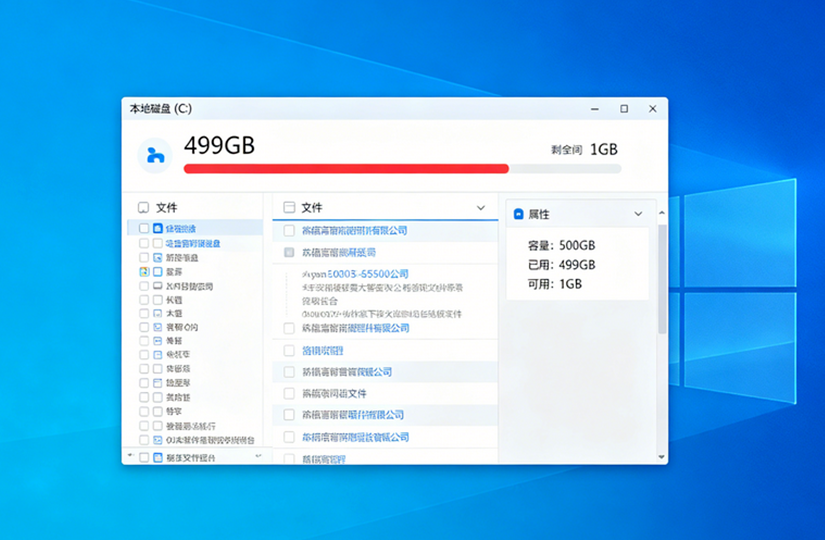825x540 pixels.
Task: Collapse the 属性 panel with its chevron
Action: coord(638,214)
